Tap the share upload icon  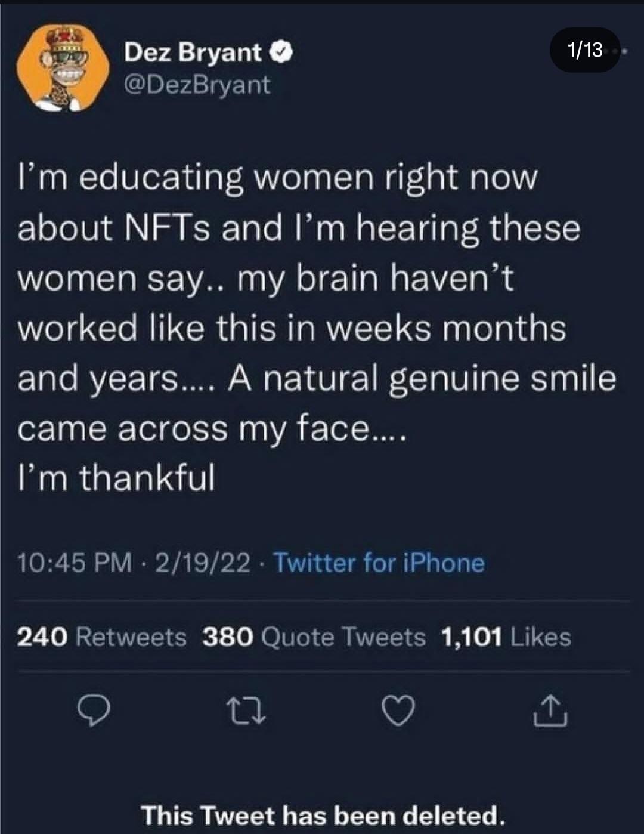click(x=550, y=711)
